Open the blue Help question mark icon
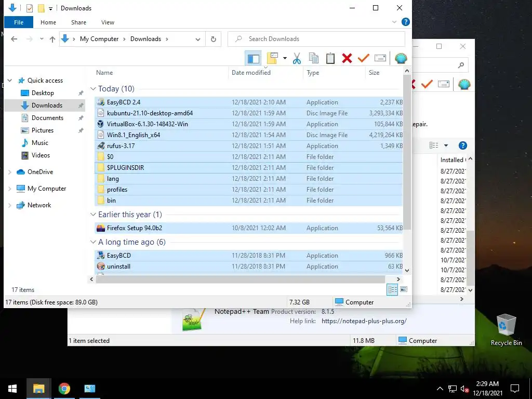Screen dimensions: 532x399 click(x=405, y=22)
